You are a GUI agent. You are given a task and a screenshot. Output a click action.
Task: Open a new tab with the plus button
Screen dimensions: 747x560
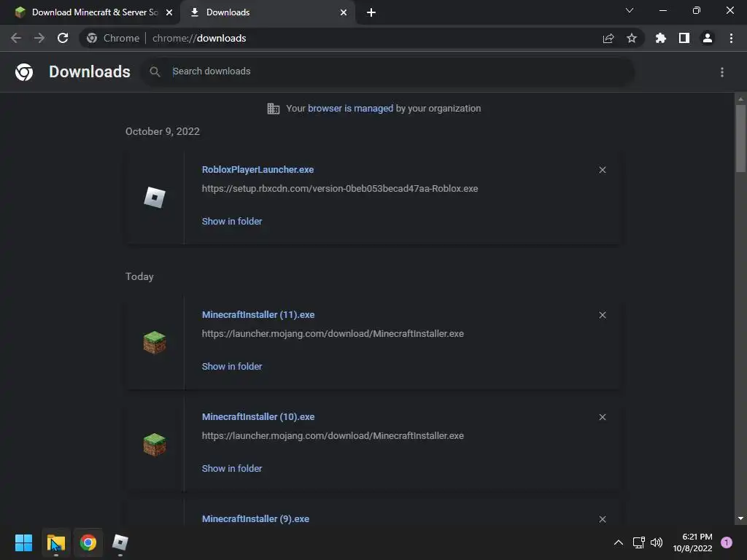click(371, 12)
